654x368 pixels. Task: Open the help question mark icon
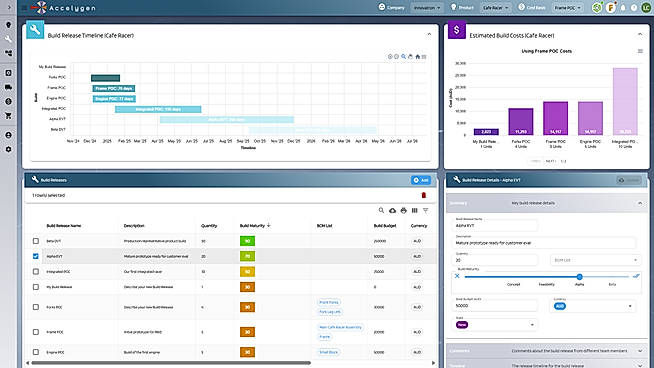pos(634,8)
